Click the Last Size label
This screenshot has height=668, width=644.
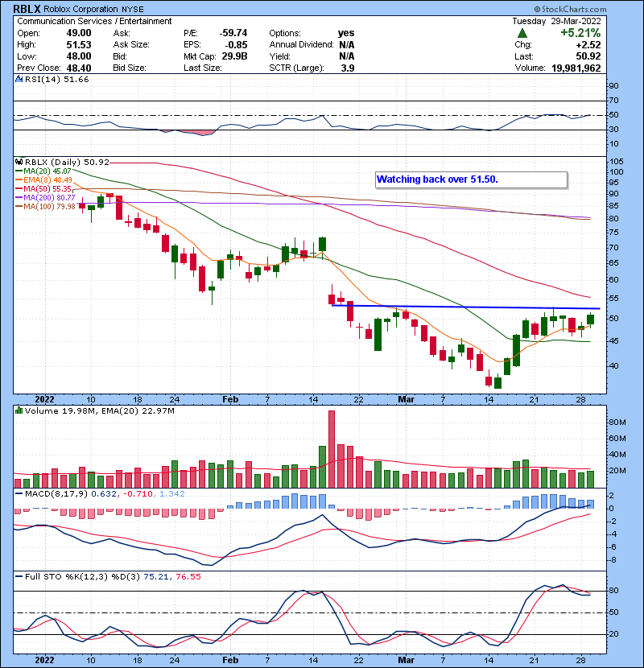[202, 68]
